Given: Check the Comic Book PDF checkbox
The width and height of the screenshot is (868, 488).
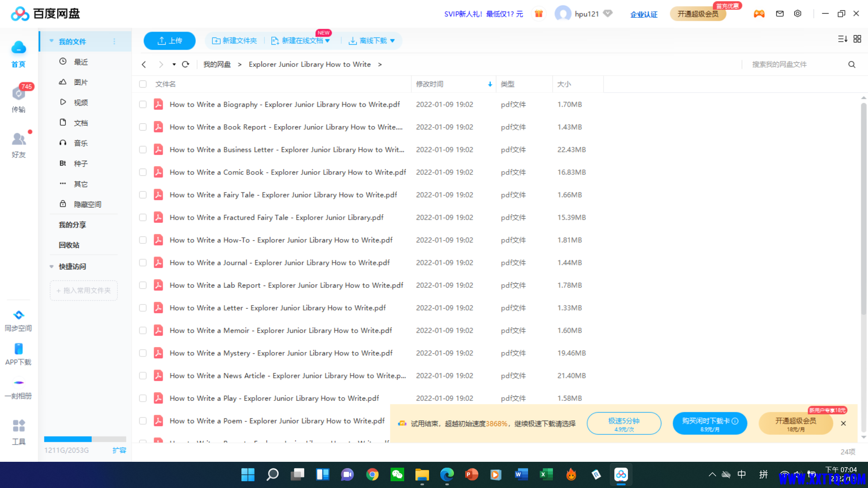Looking at the screenshot, I should click(x=143, y=172).
